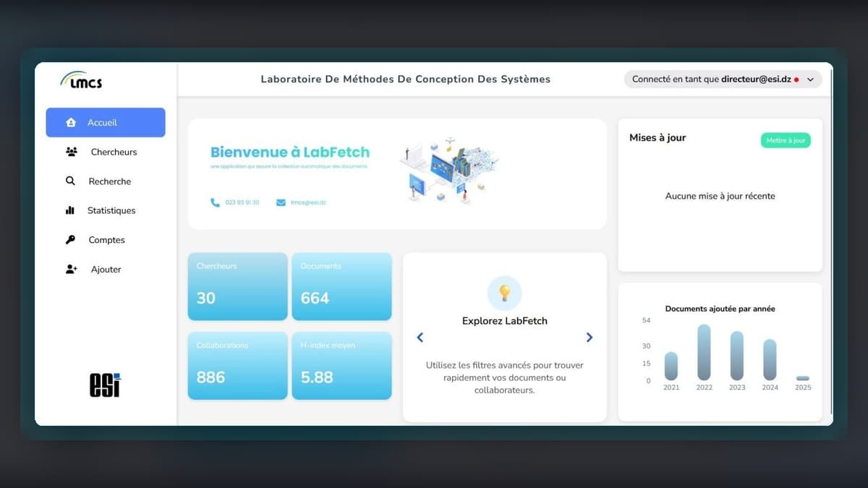The height and width of the screenshot is (488, 868).
Task: Click the envelope email icon
Action: click(x=281, y=202)
